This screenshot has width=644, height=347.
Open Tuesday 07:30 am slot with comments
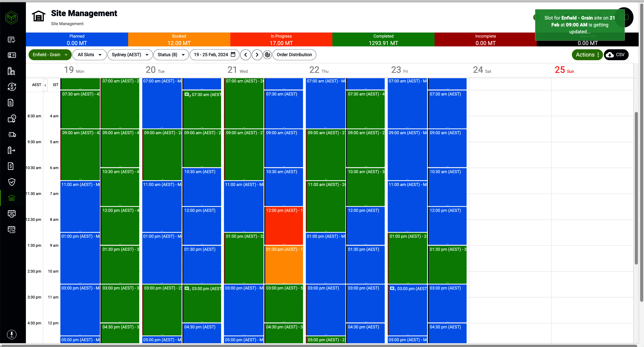[x=202, y=109]
